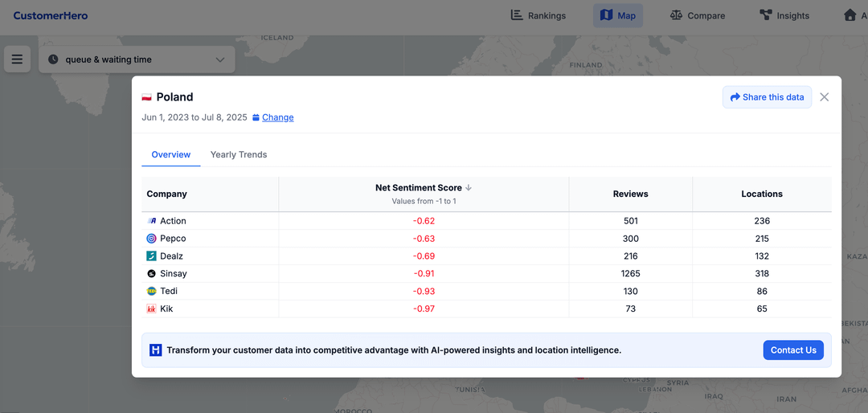This screenshot has width=868, height=413.
Task: Switch to the Yearly Trends tab
Action: [239, 154]
